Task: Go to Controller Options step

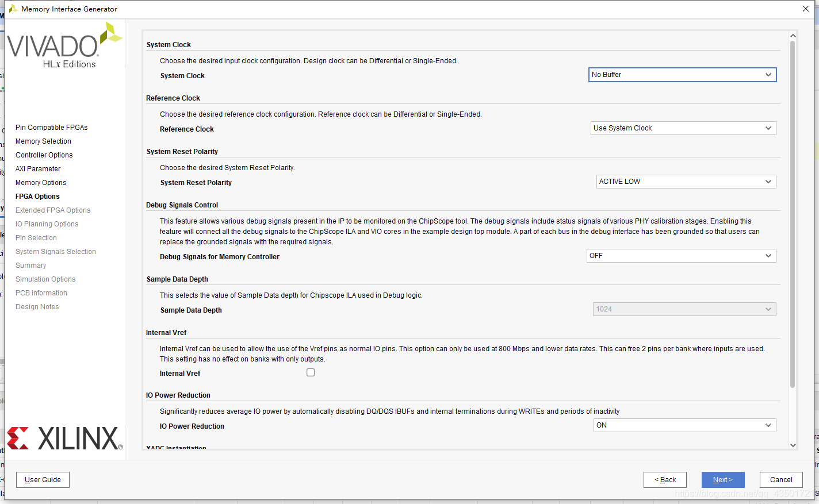Action: [44, 155]
